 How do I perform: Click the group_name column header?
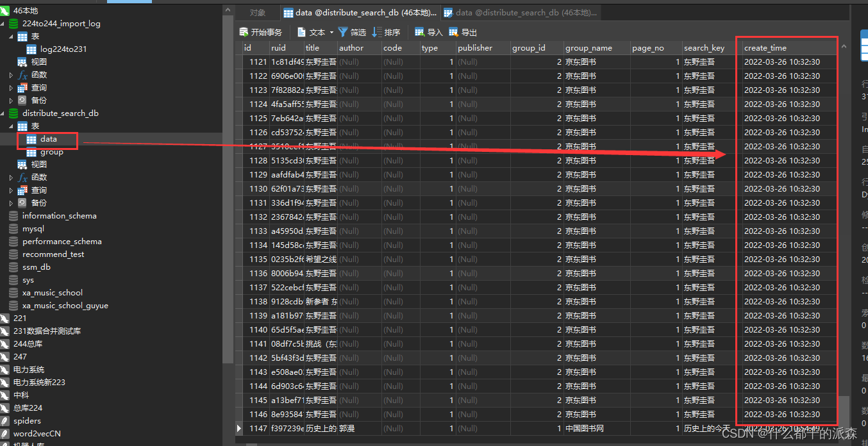point(596,47)
